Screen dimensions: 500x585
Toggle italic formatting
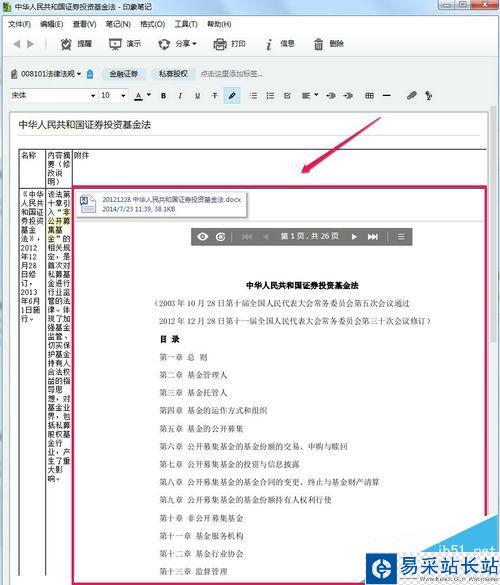[x=180, y=96]
